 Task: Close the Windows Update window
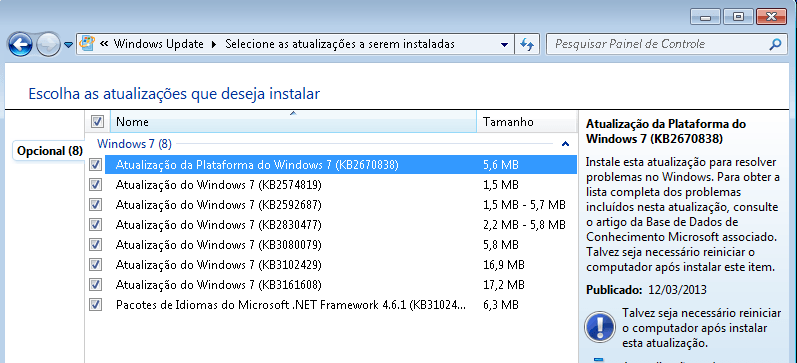(771, 17)
